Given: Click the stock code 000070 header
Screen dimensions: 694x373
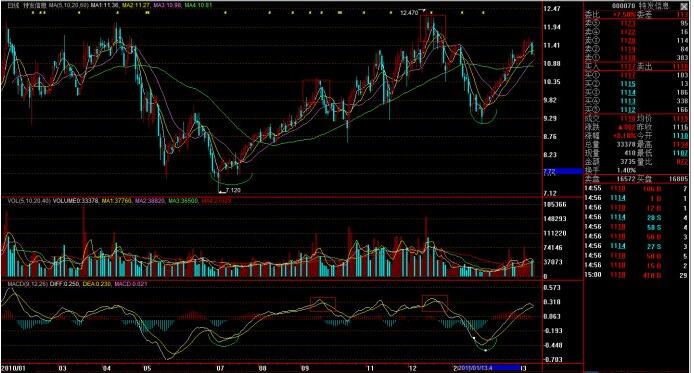Looking at the screenshot, I should (624, 6).
